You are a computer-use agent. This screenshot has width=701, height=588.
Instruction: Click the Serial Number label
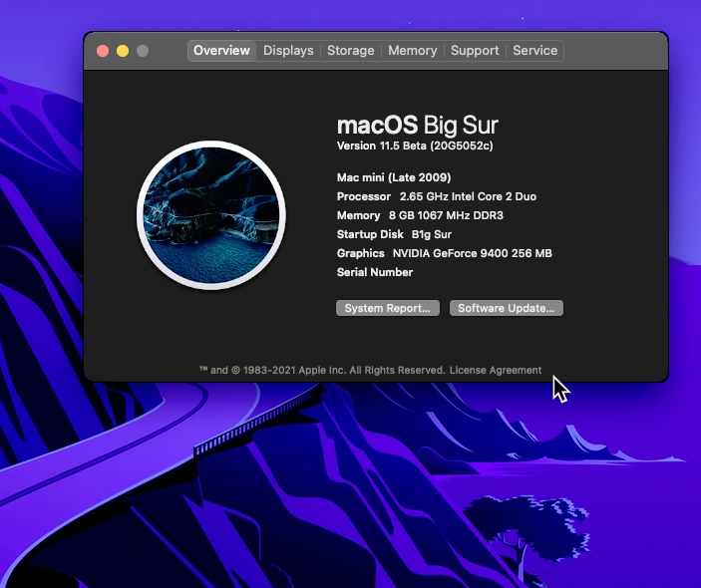coord(375,272)
